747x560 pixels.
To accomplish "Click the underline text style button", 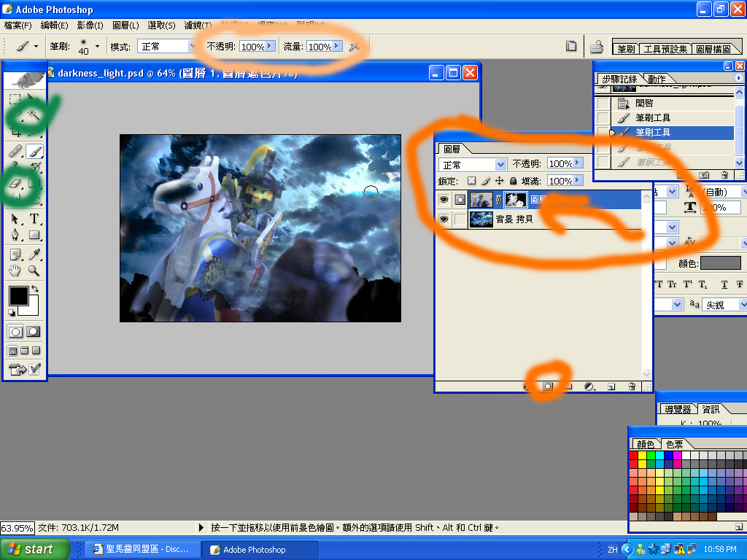I will (724, 284).
